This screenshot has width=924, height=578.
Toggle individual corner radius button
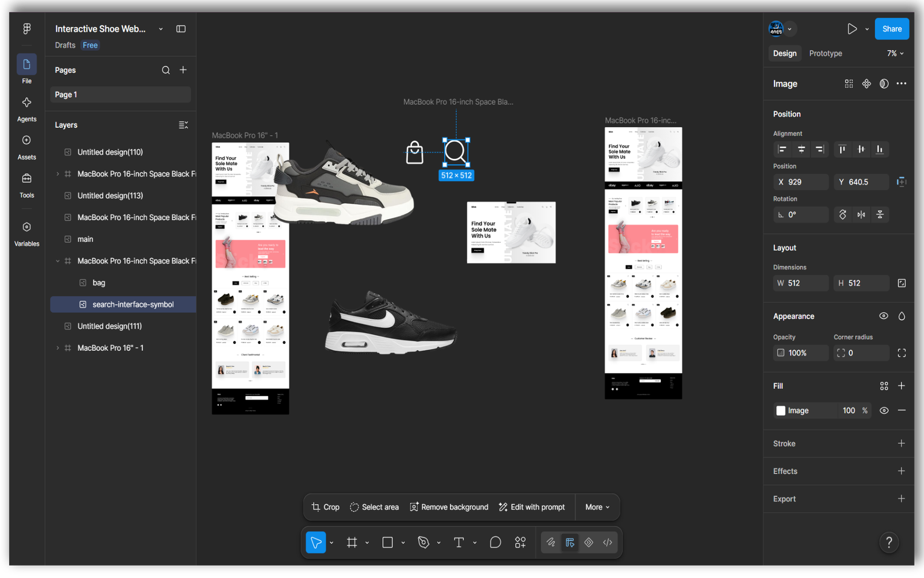(x=901, y=353)
